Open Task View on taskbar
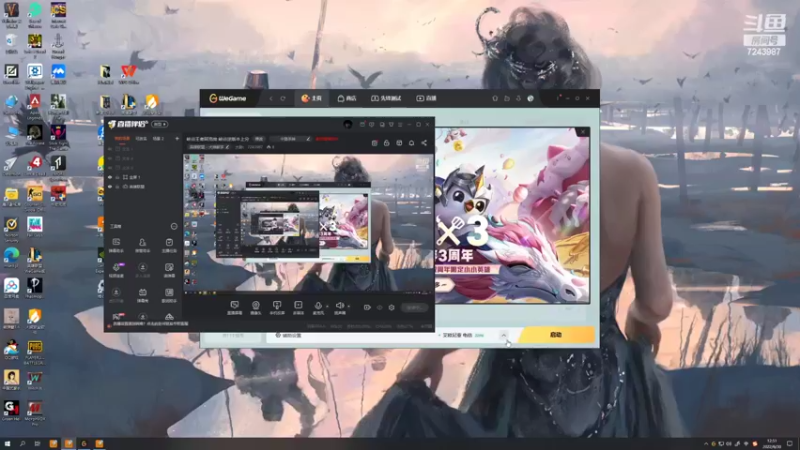 coord(37,444)
